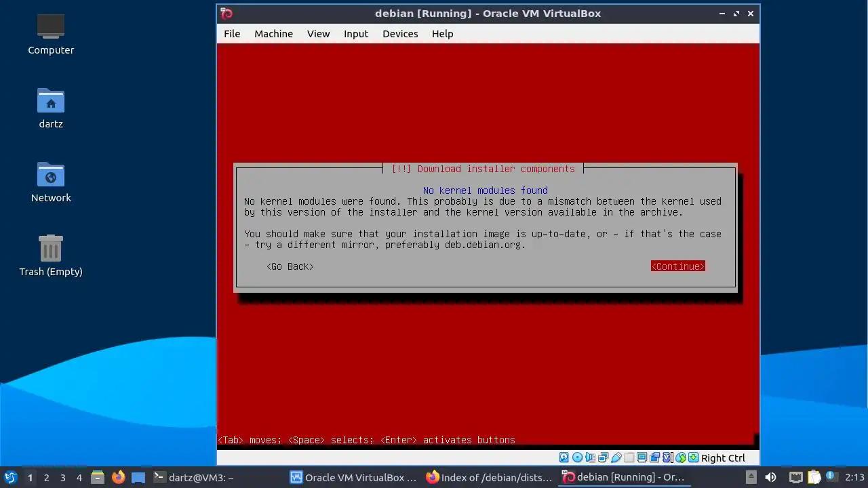Click the keyboard capture green arrow icon
868x488 pixels.
pos(694,457)
